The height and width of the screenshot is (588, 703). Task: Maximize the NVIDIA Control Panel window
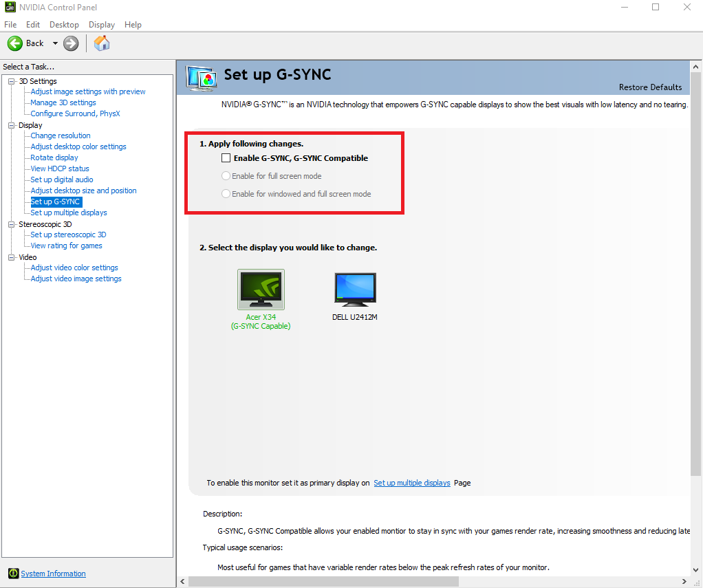point(656,7)
